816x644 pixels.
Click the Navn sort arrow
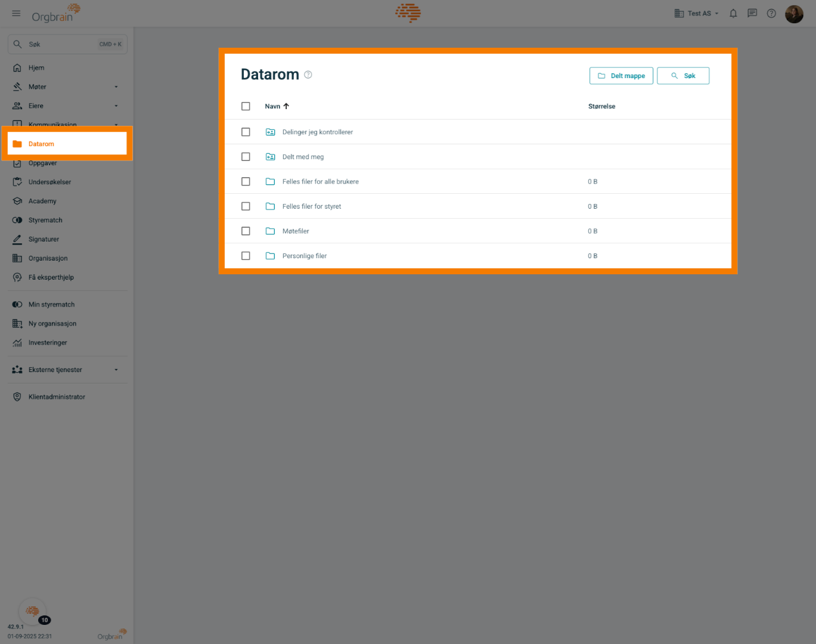[286, 106]
